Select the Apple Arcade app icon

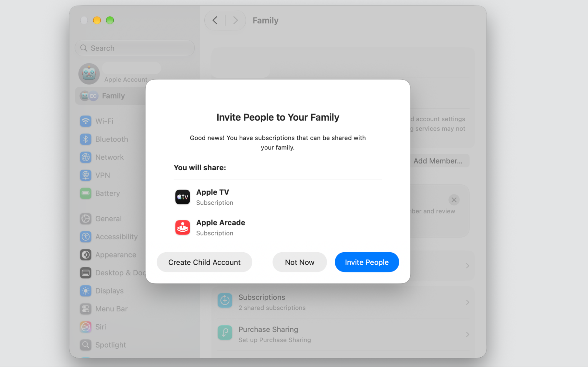182,227
